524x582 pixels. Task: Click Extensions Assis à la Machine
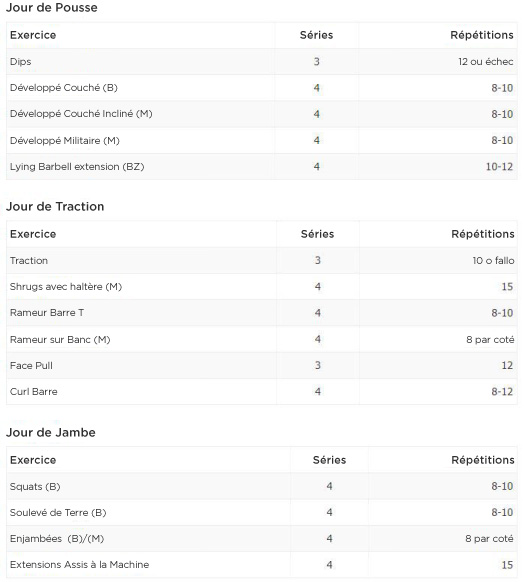(79, 565)
